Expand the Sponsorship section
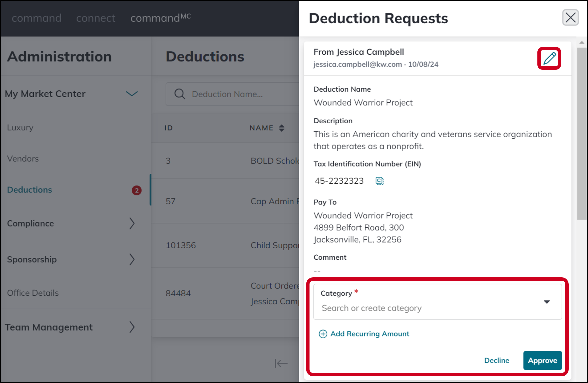Viewport: 588px width, 383px height. click(x=133, y=260)
